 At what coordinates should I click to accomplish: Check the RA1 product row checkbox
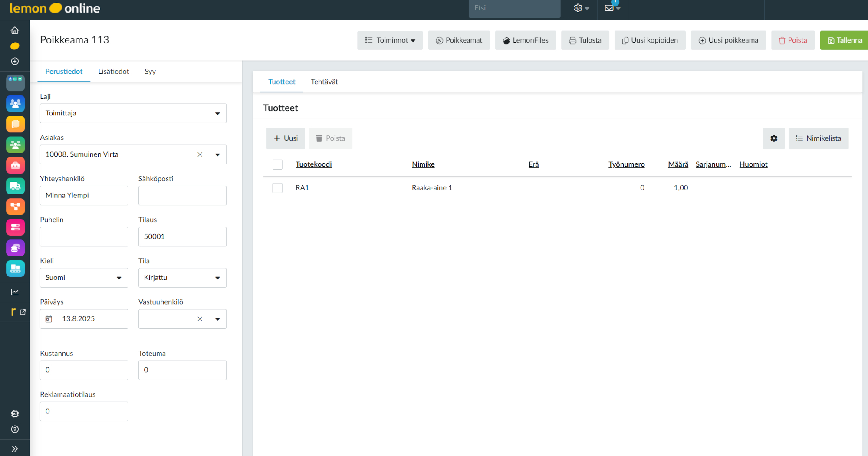coord(277,188)
